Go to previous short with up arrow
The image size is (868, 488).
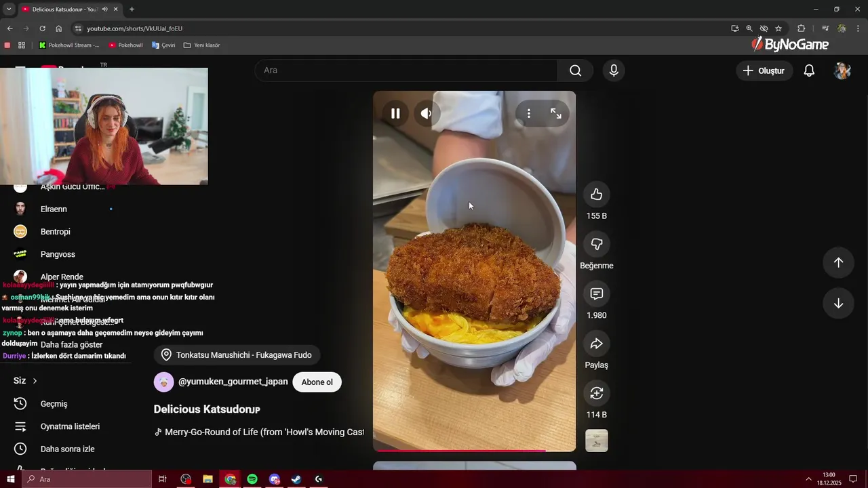tap(838, 262)
